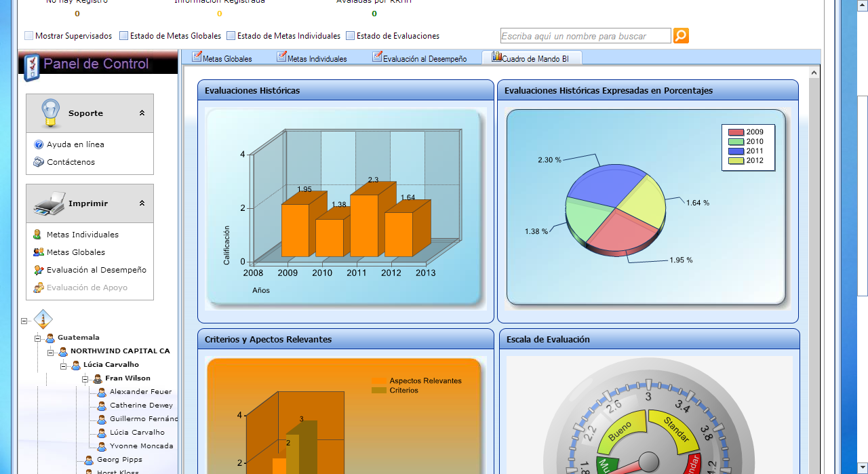Print Evaluación al Desempeño link text

[x=96, y=270]
